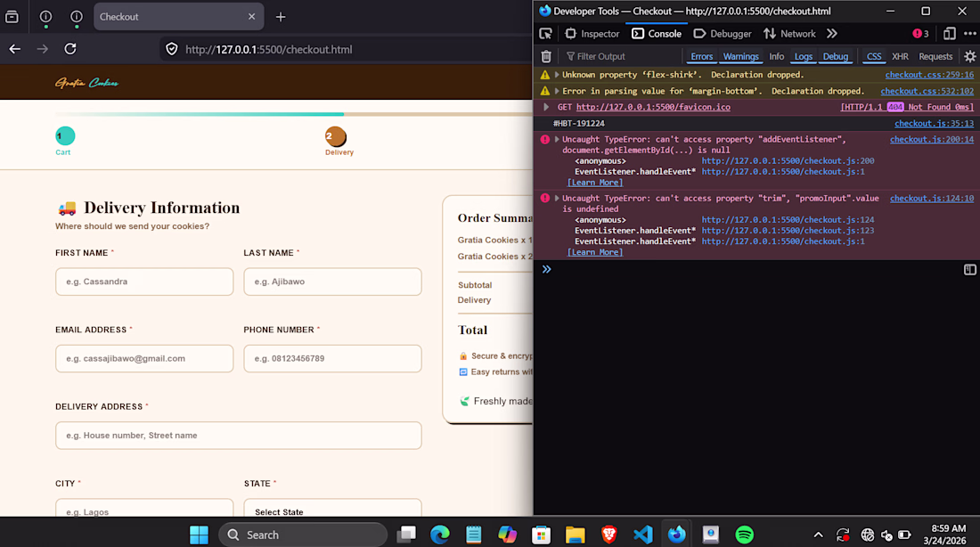Viewport: 980px width, 547px height.
Task: Toggle the Requests console filter
Action: pyautogui.click(x=935, y=56)
